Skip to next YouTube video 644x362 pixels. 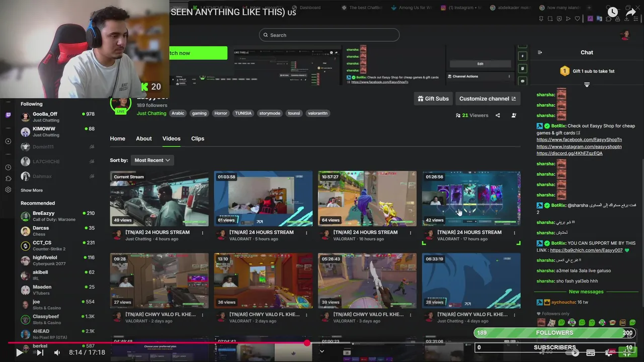[40, 352]
